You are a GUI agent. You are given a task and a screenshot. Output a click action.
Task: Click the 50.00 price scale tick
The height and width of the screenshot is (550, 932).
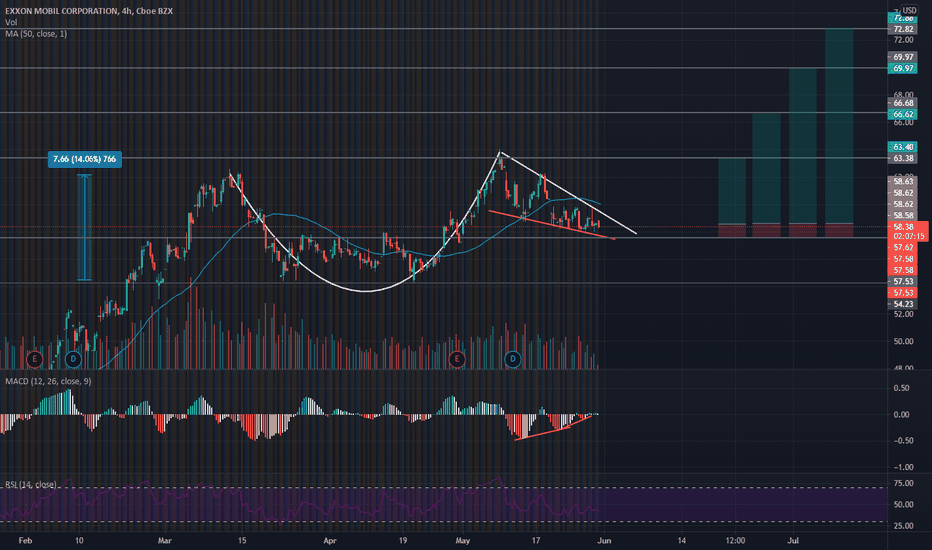[903, 341]
